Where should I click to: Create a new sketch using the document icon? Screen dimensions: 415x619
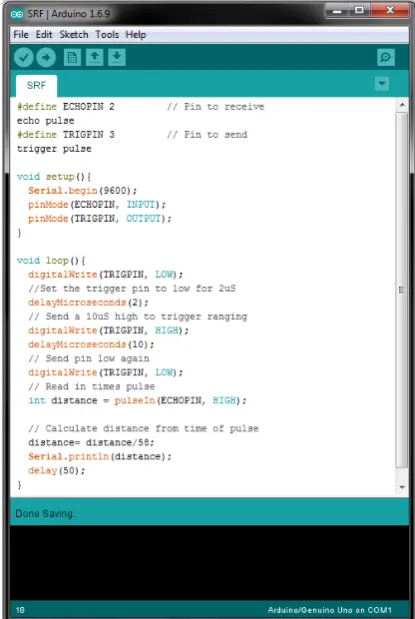[x=72, y=58]
